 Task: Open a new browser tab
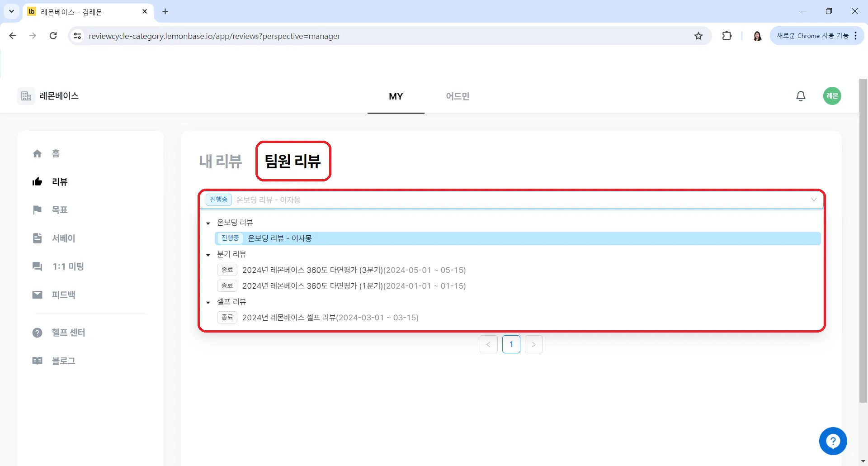click(x=165, y=11)
